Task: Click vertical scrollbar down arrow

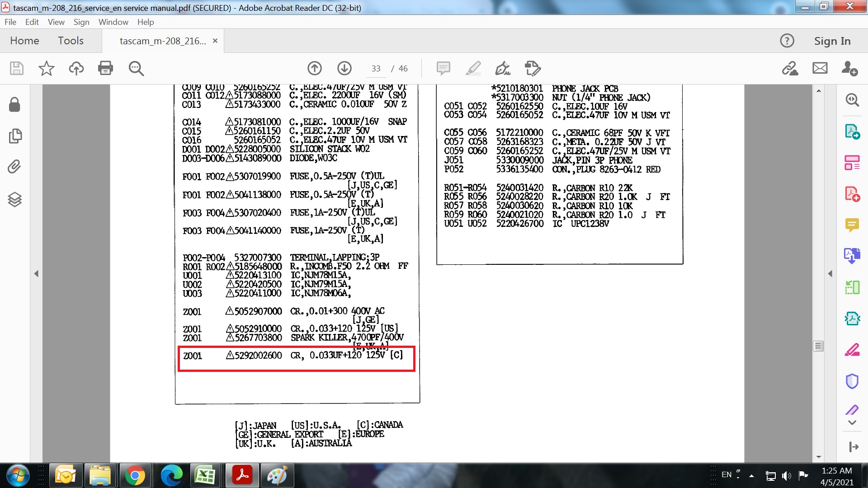Action: 819,457
